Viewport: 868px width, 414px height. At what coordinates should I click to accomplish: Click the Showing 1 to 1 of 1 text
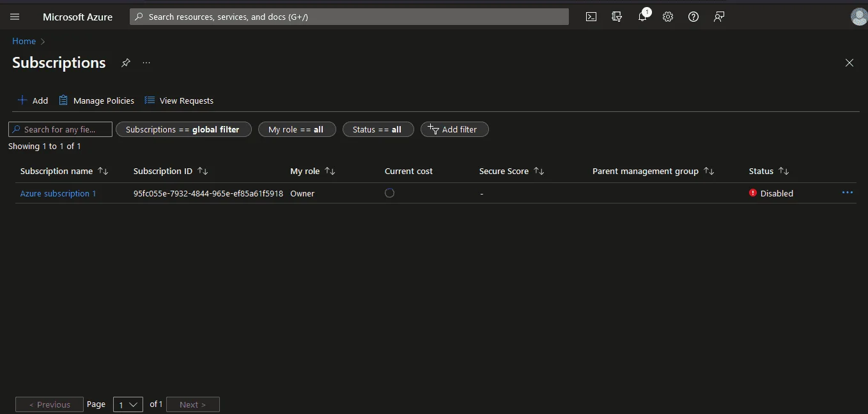coord(45,147)
